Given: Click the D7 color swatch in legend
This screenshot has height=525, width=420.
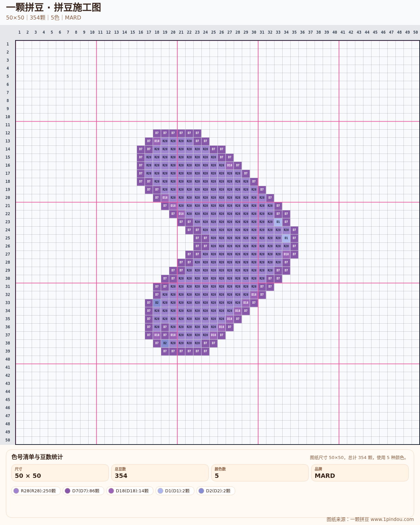Looking at the screenshot, I should click(x=67, y=491).
